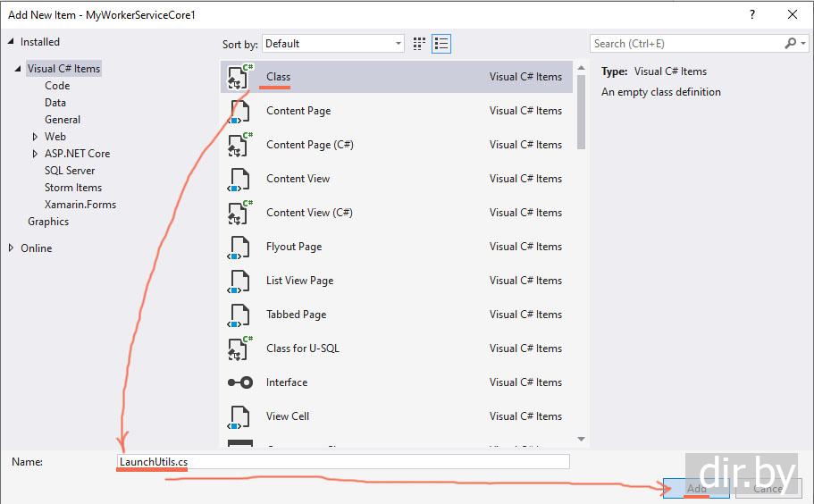
Task: Select the SQL Server category
Action: coord(70,171)
